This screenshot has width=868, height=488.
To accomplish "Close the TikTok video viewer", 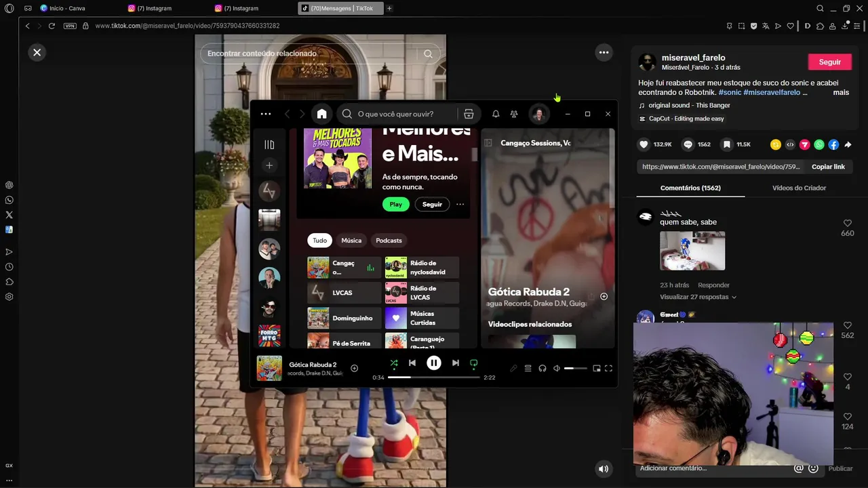I will pos(37,52).
